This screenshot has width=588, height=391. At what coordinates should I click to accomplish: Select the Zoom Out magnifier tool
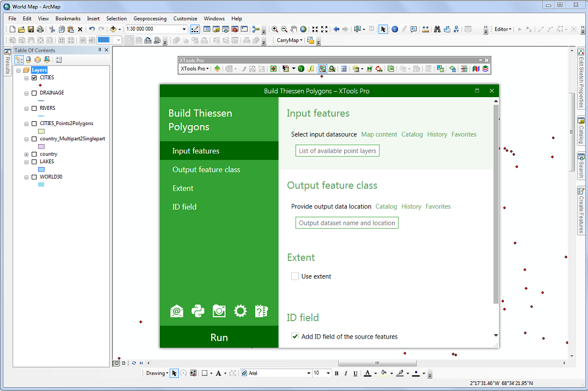pyautogui.click(x=284, y=29)
